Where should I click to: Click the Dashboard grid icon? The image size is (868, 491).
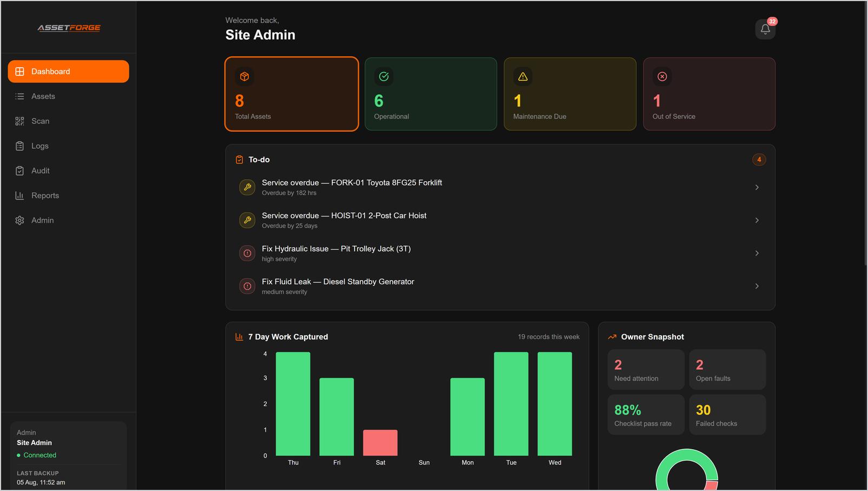point(19,71)
